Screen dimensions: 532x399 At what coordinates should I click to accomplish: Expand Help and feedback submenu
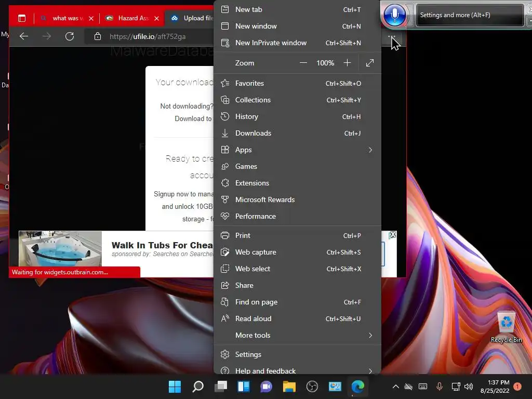coord(297,370)
